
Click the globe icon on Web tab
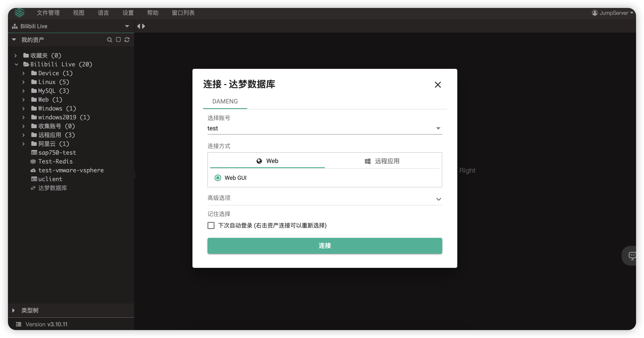coord(259,161)
